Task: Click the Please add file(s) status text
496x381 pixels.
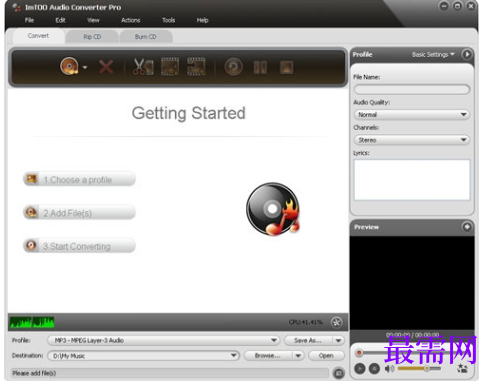Action: [34, 373]
